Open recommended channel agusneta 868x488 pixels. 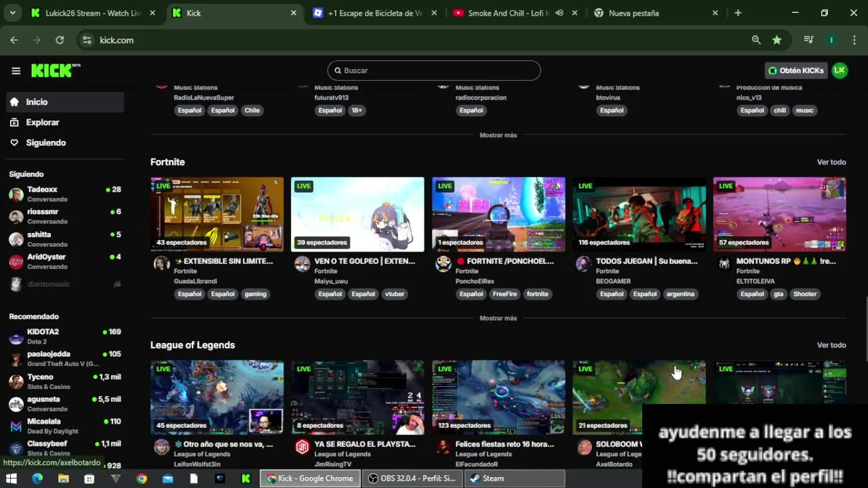point(64,403)
